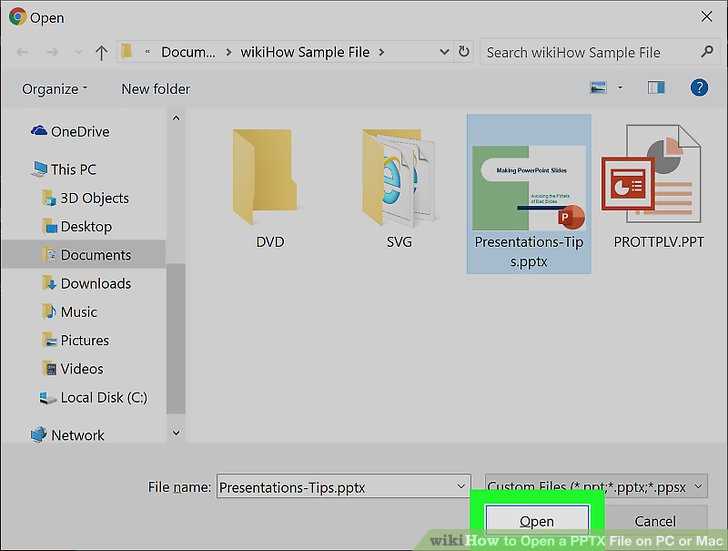728x551 pixels.
Task: Open Local Disk (C:) in sidebar
Action: point(93,398)
